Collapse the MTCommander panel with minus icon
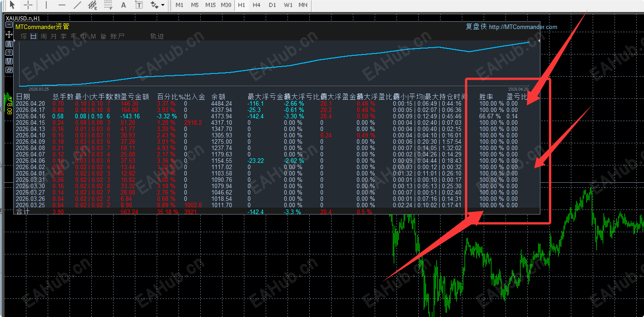Screen dimensions: 644x317 (9, 25)
